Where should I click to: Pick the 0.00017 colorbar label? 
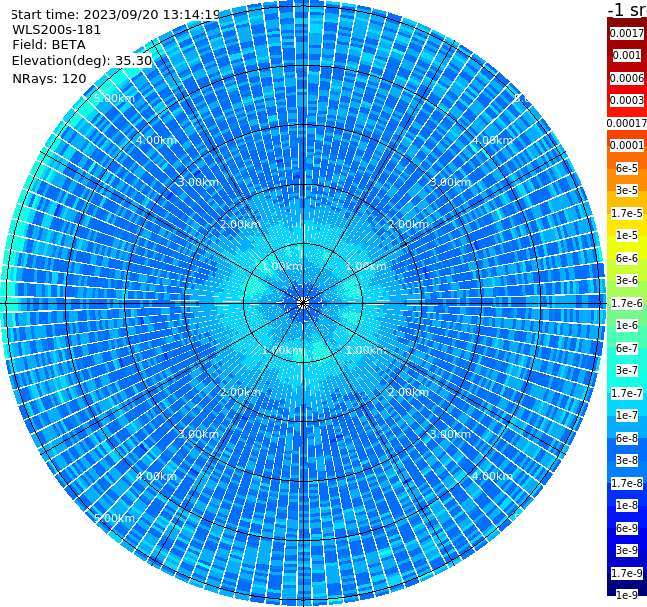point(627,123)
